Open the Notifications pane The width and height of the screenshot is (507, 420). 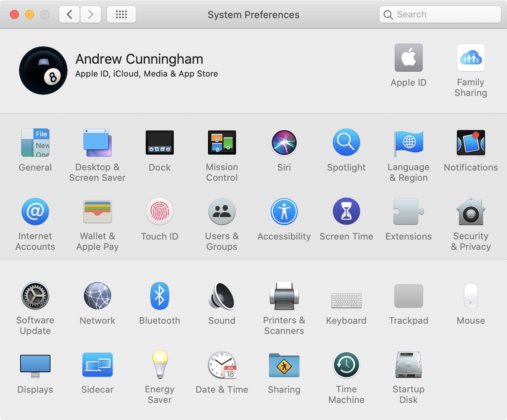coord(471,143)
